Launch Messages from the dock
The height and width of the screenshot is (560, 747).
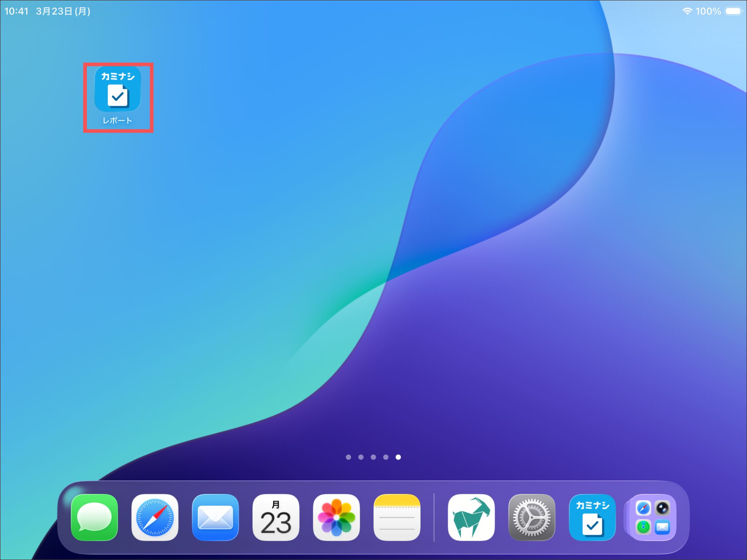point(94,517)
